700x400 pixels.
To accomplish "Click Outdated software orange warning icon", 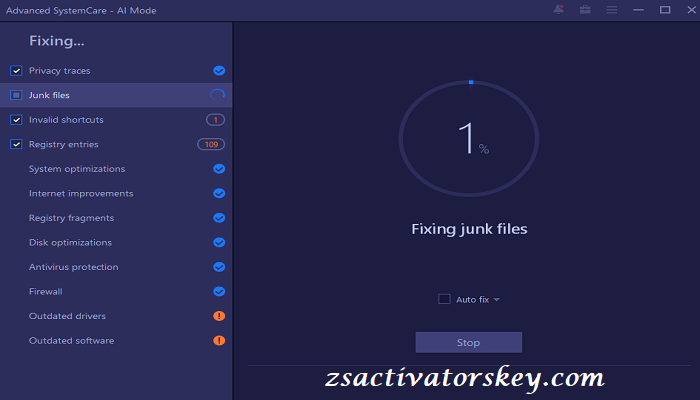I will 219,341.
